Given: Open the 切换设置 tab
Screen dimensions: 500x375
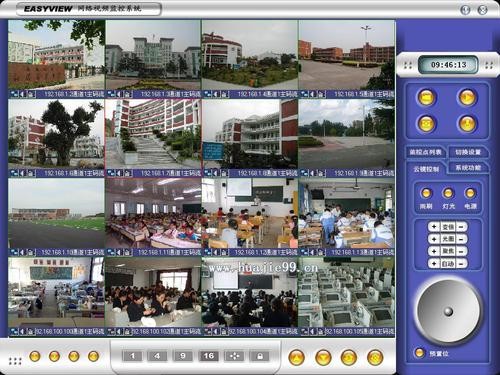Looking at the screenshot, I should tap(468, 152).
